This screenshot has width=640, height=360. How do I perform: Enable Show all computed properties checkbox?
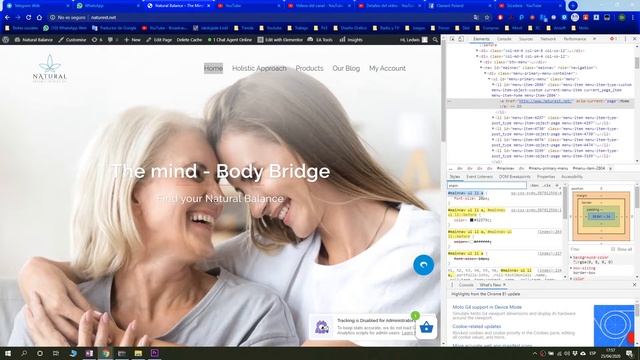(613, 249)
